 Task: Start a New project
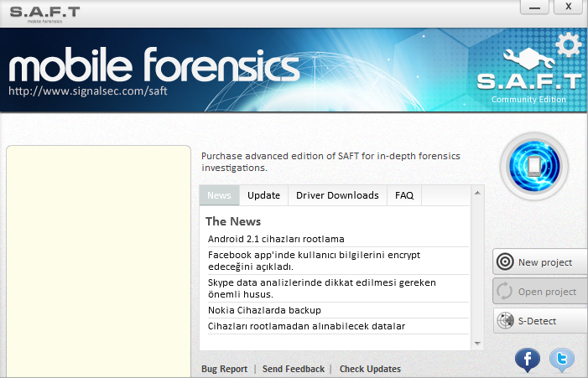[x=540, y=261]
